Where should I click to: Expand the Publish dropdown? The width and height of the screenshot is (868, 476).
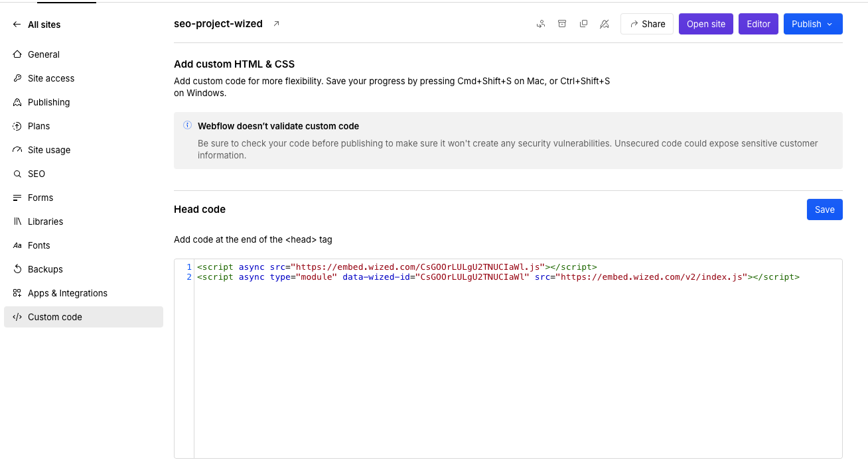tap(813, 24)
